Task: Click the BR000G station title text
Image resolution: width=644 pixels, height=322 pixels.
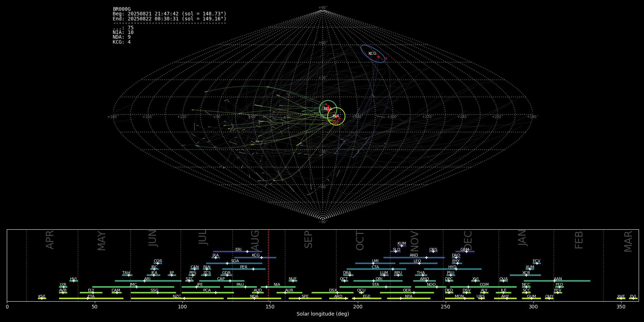Action: (122, 9)
